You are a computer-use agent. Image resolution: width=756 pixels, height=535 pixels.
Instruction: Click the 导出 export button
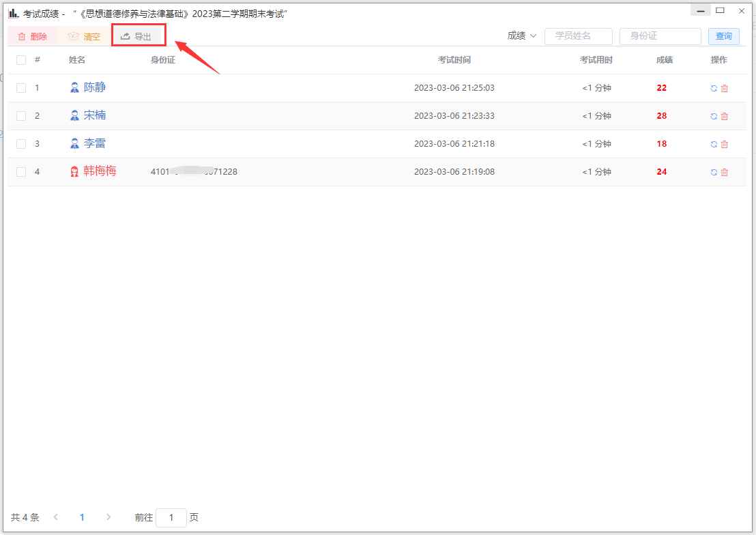(136, 36)
